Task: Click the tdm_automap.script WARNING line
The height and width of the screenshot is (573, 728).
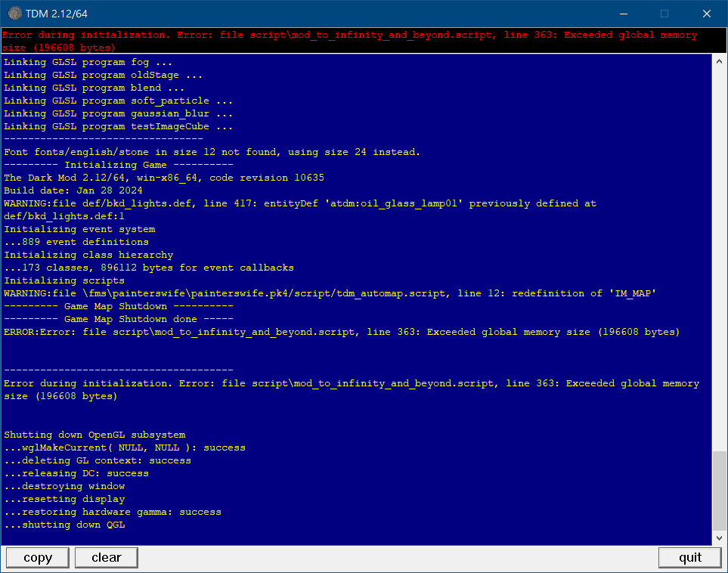Action: point(330,293)
